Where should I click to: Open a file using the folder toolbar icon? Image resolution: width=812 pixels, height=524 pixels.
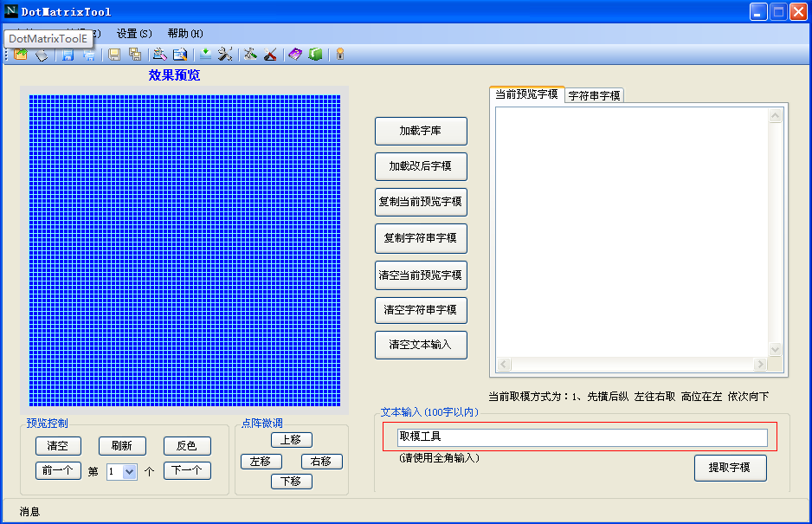click(x=20, y=54)
